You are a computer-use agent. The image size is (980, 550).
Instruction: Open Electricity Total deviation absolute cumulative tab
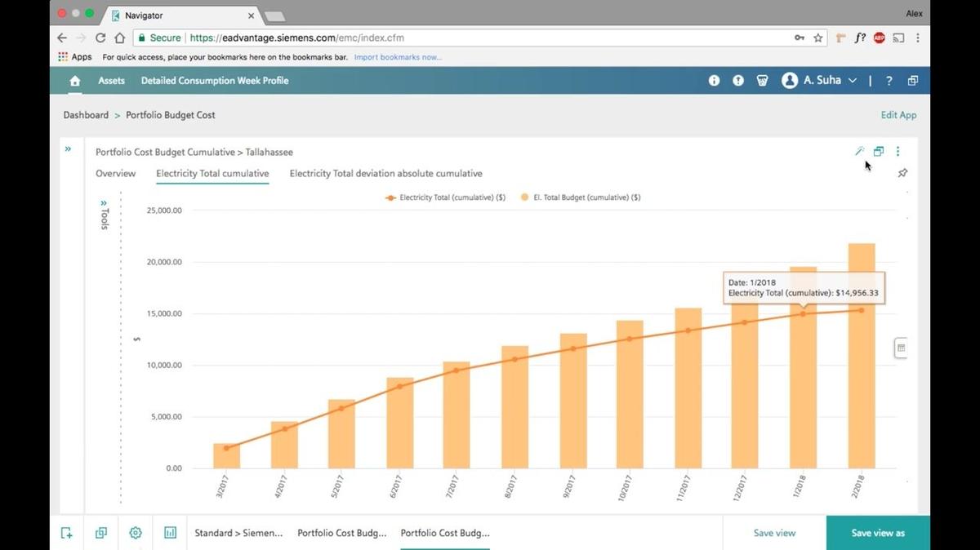pyautogui.click(x=386, y=174)
